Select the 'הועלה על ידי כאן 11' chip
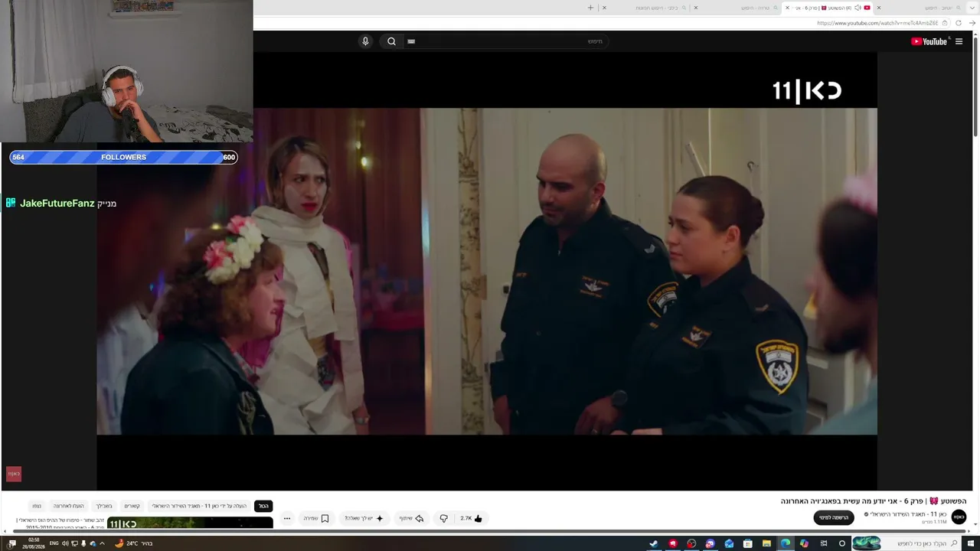The height and width of the screenshot is (551, 980). click(x=199, y=506)
